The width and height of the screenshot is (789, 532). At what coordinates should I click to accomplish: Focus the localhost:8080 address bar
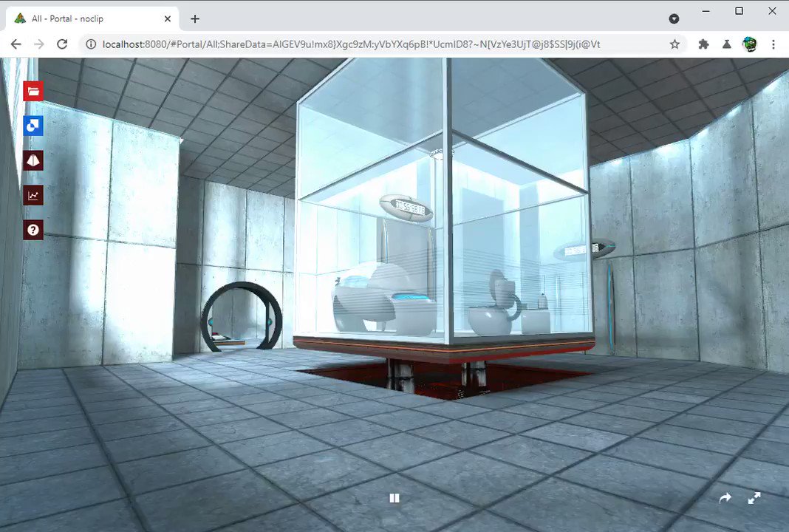(383, 44)
